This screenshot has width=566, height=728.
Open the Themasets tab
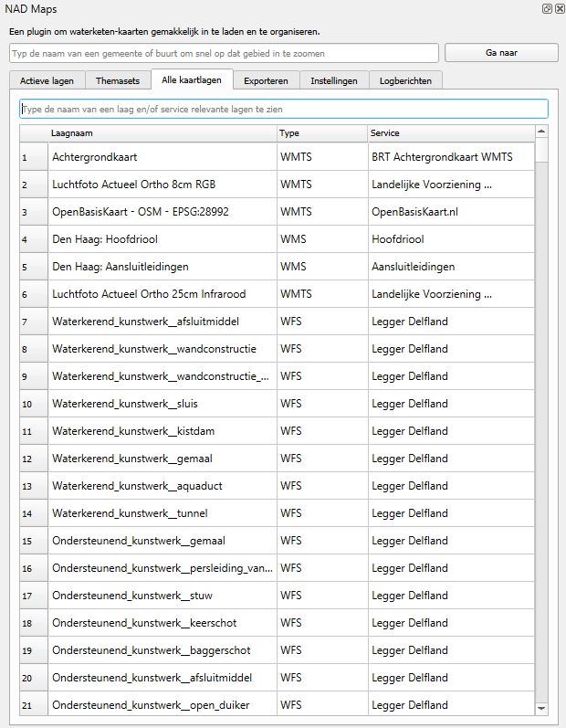(118, 80)
